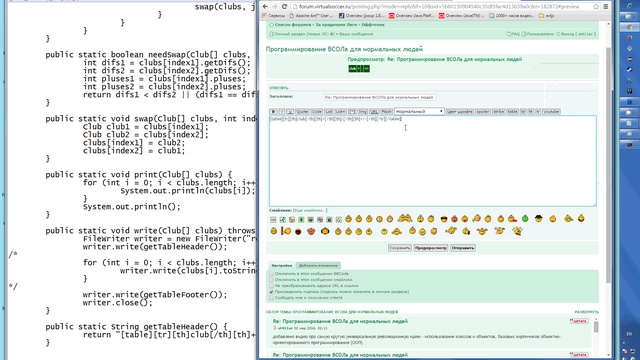
Task: Insert a youtube BBCode tag
Action: click(551, 111)
